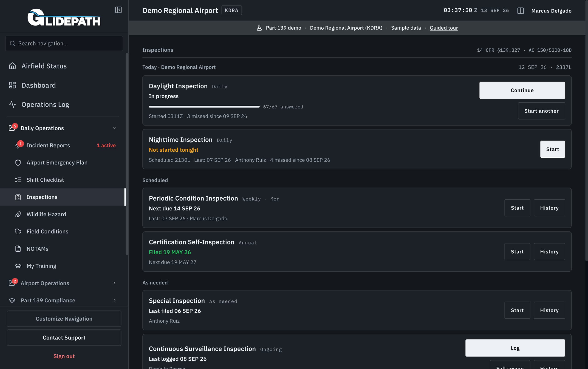Viewport: 588px width, 369px height.
Task: Click the Dashboard grid icon
Action: (12, 85)
